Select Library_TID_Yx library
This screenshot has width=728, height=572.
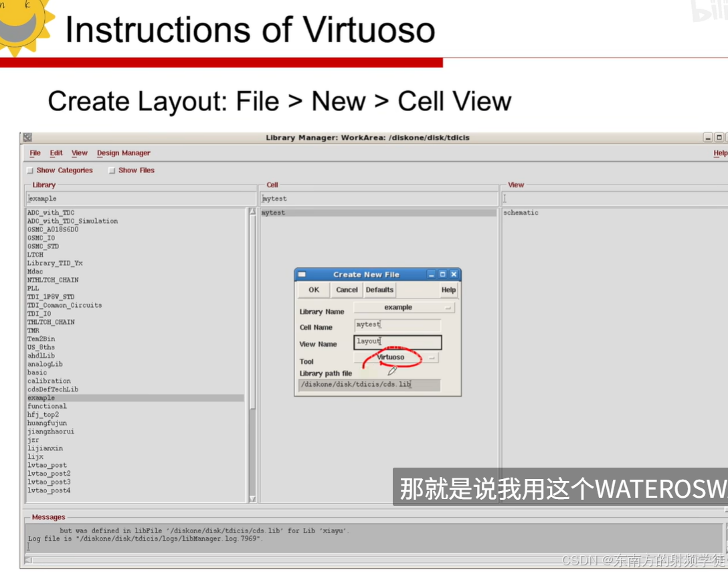(x=55, y=263)
